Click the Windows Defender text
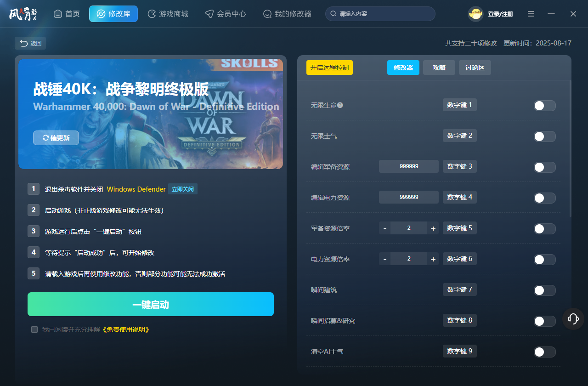588x386 pixels. 136,189
